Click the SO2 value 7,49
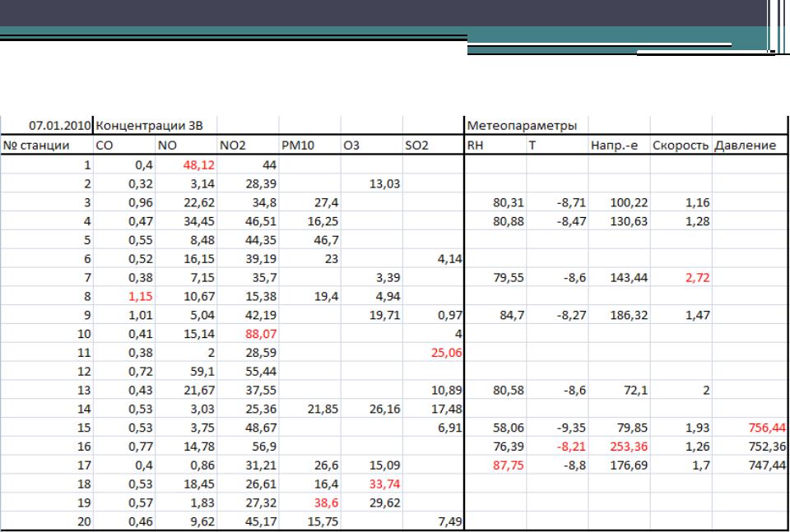790x532 pixels. pos(449,522)
